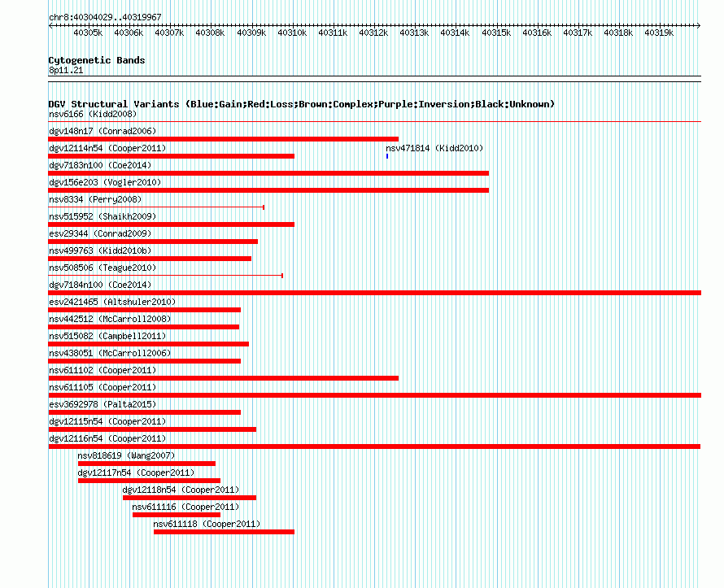This screenshot has width=724, height=588.
Task: Click the red bar under nsv611116
Action: click(177, 515)
